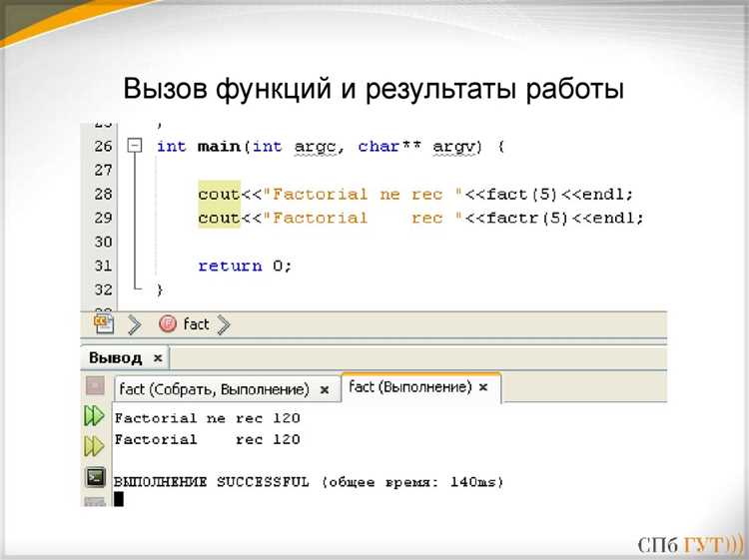749x560 pixels.
Task: Click the "Factorial ne rec" string literal in code
Action: 363,195
